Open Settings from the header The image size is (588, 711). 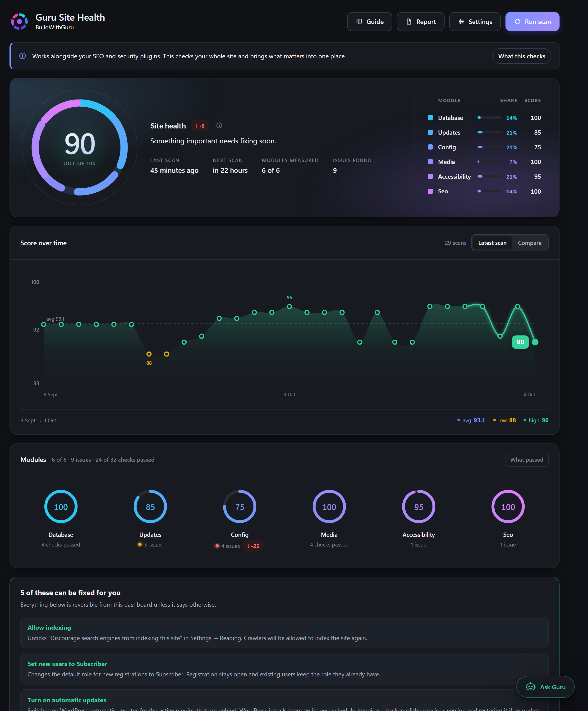[475, 22]
